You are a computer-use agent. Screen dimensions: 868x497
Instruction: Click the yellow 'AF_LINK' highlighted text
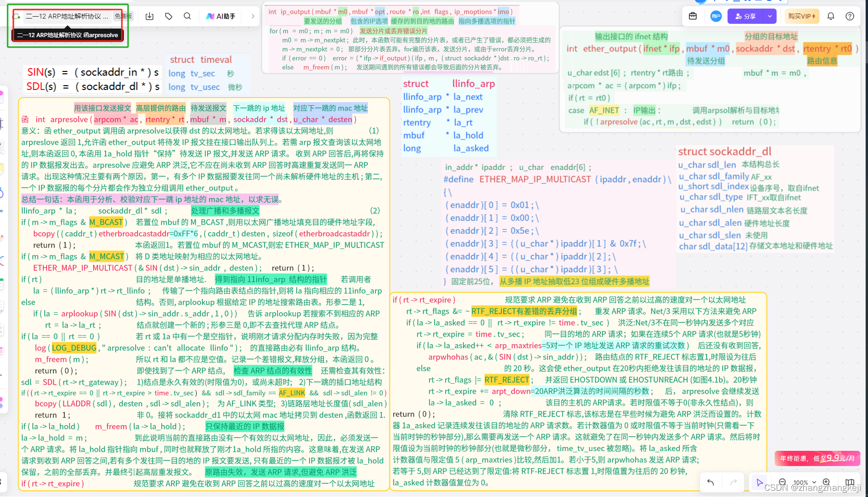292,393
